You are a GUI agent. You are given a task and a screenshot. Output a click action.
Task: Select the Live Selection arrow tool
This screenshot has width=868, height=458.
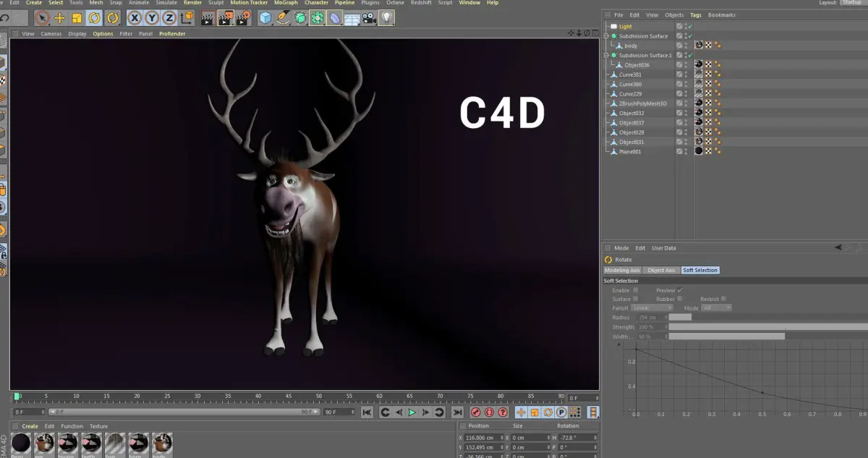[x=42, y=18]
